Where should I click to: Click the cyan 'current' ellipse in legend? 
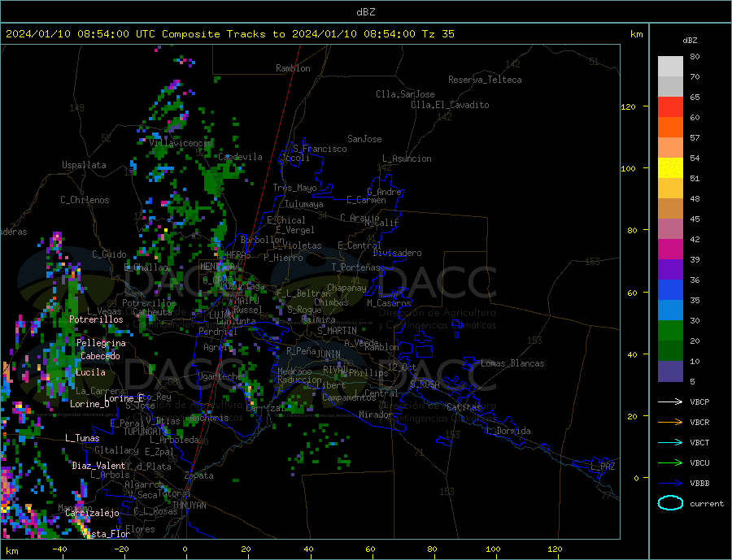(670, 503)
